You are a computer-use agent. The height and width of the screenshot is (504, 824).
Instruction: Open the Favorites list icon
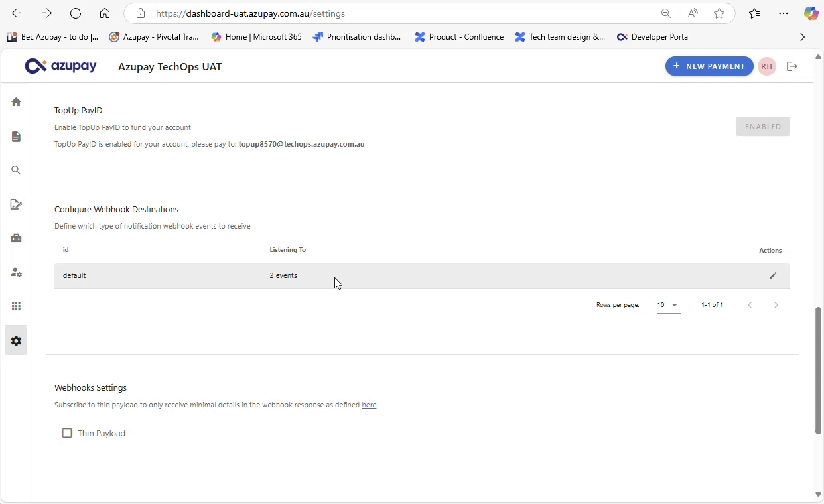coord(754,13)
